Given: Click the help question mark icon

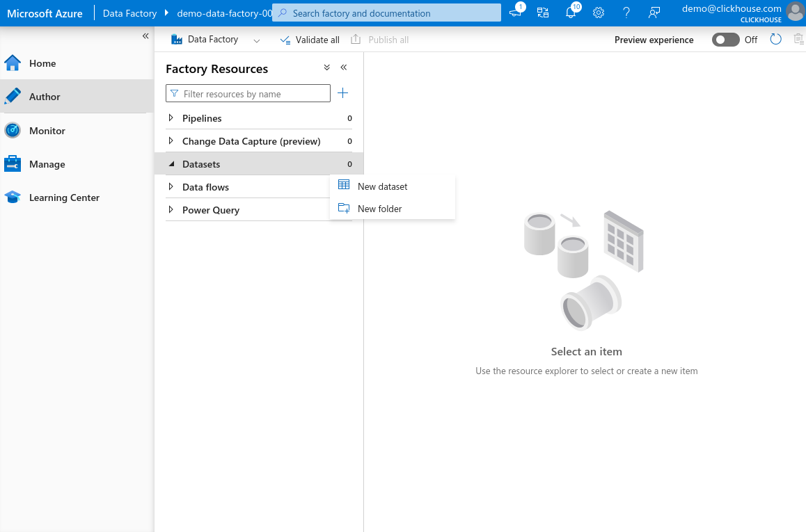Looking at the screenshot, I should 626,13.
